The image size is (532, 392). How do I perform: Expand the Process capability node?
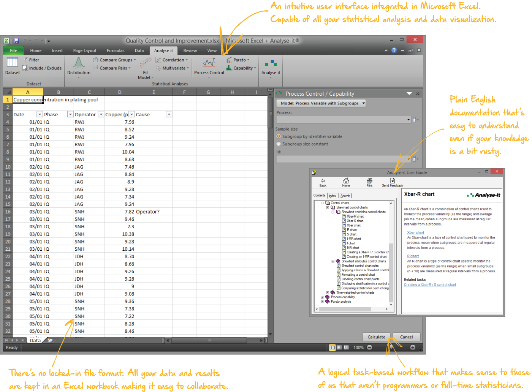coord(322,297)
